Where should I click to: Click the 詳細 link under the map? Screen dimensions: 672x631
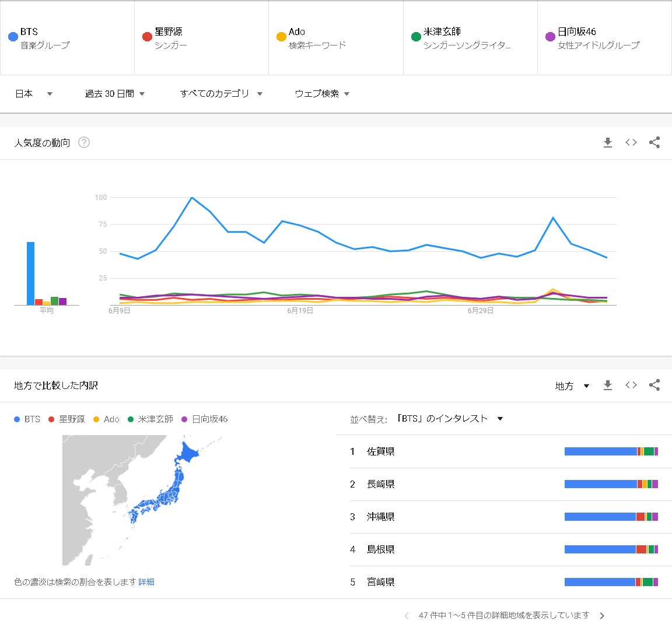pos(146,582)
